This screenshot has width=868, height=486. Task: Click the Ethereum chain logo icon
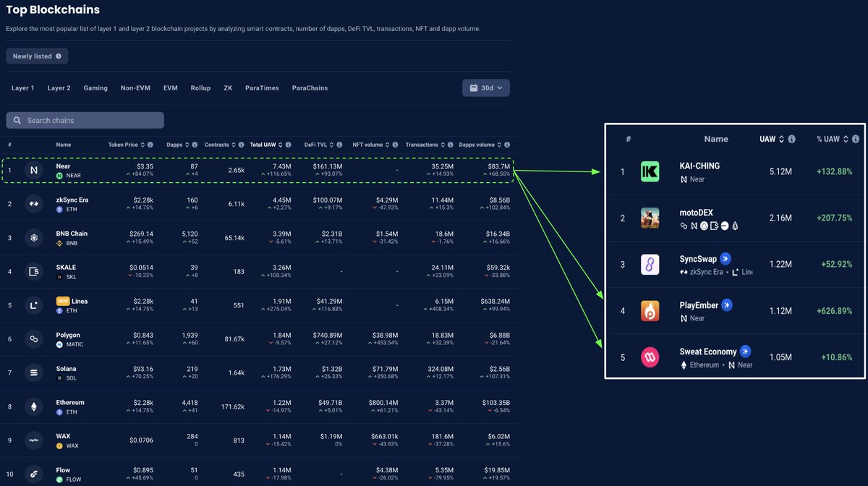[x=33, y=407]
